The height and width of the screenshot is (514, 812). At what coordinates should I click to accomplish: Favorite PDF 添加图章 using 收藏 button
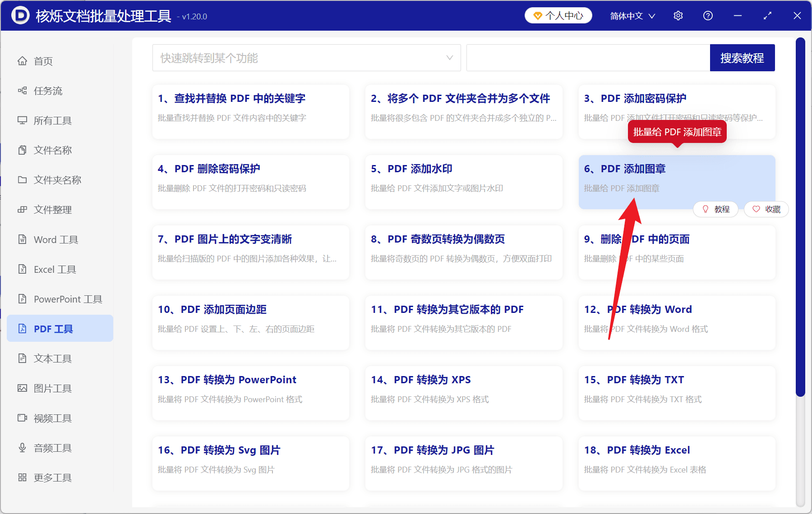point(766,209)
